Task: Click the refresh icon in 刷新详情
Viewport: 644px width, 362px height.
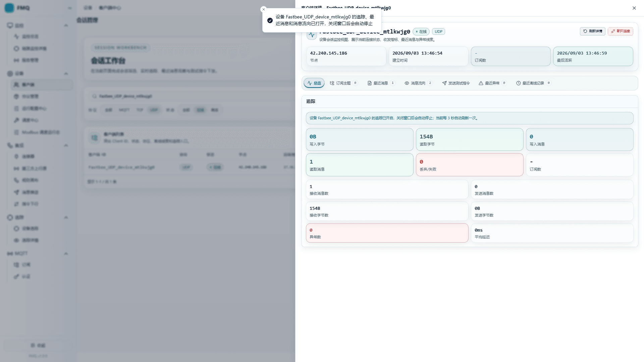Action: (x=585, y=31)
